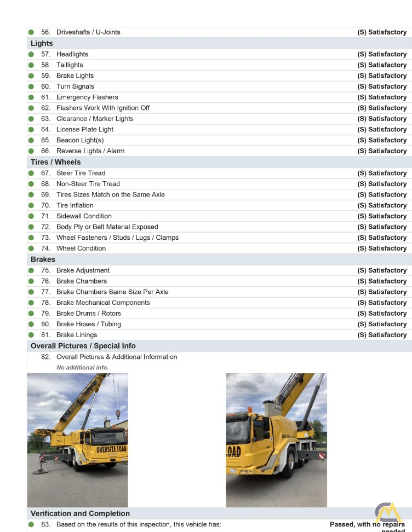412x532 pixels.
Task: Select the Lights section header
Action: [x=219, y=43]
